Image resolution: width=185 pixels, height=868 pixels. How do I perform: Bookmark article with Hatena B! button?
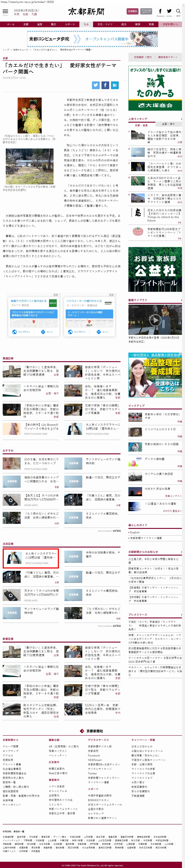click(115, 85)
